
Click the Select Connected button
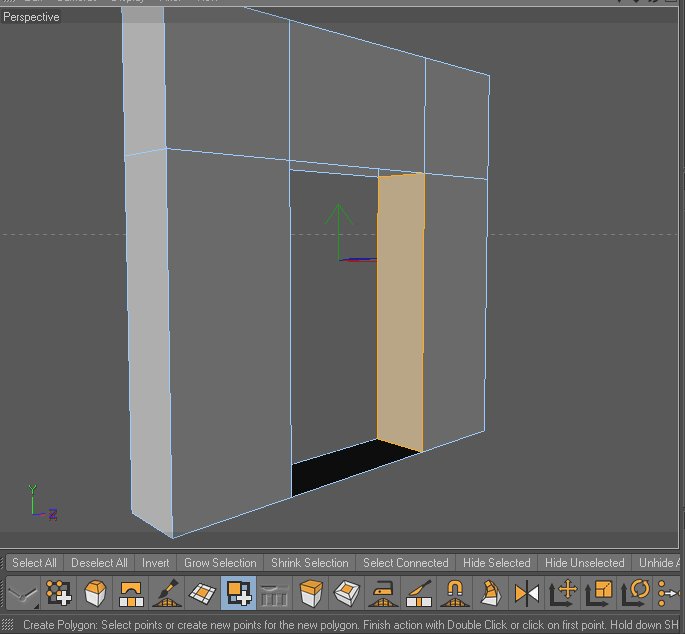tap(405, 563)
